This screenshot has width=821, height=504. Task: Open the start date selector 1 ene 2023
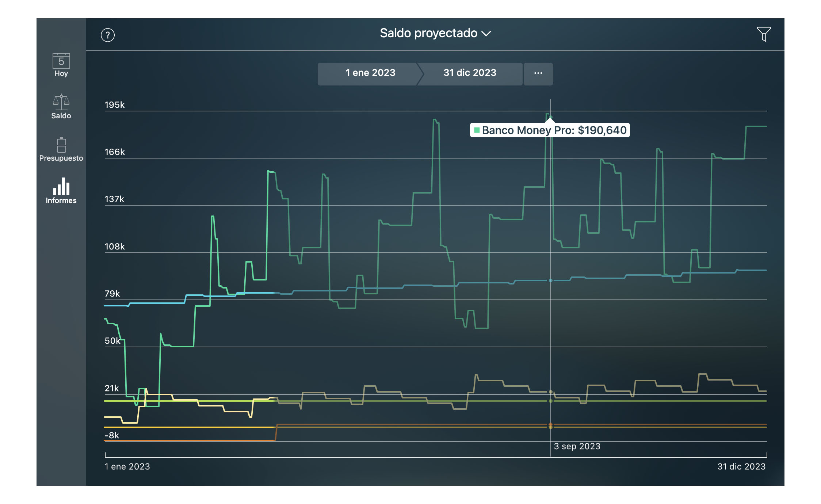369,73
